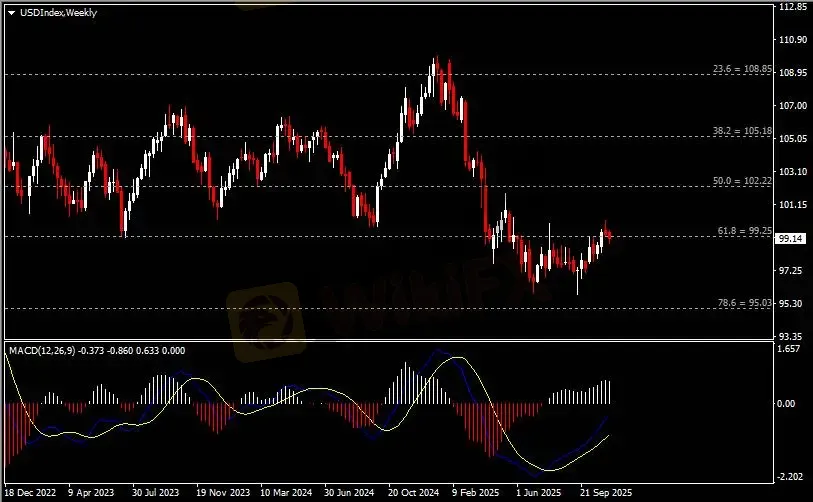Select the 78.6 = 95.03 Fibonacci label
The height and width of the screenshot is (502, 813).
743,301
